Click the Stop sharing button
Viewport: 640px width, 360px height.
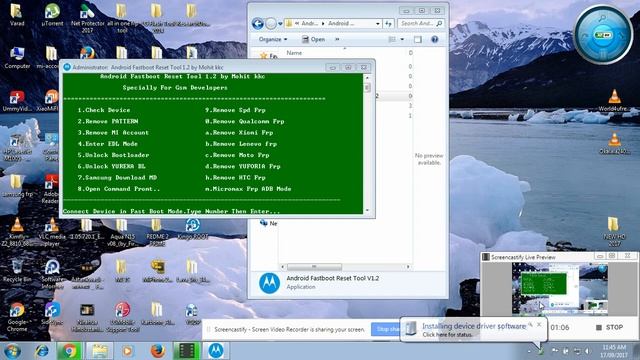385,329
